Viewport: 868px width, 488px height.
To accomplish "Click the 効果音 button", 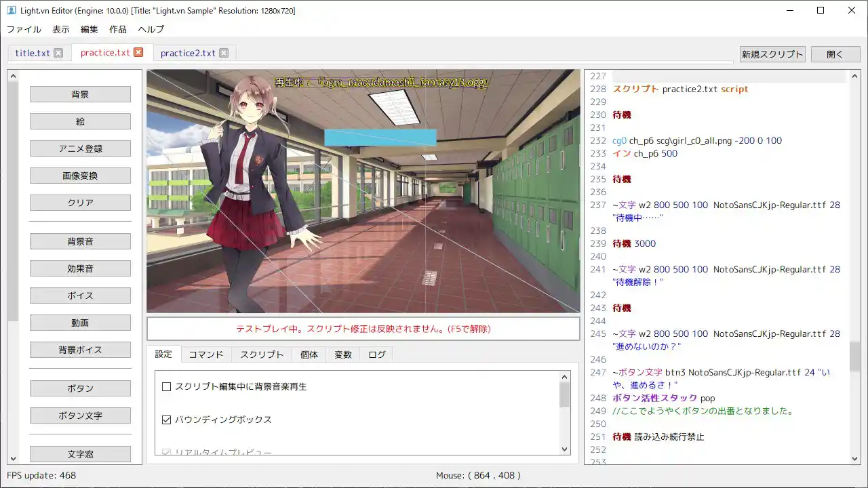I will (80, 268).
